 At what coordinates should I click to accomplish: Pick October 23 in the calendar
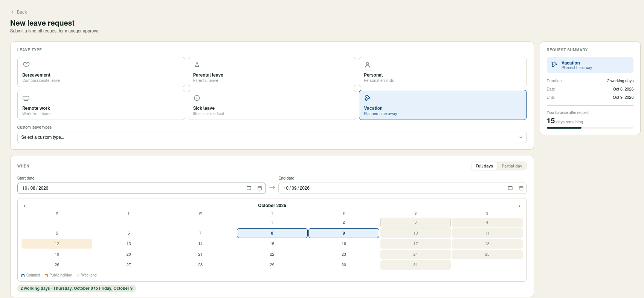344,254
